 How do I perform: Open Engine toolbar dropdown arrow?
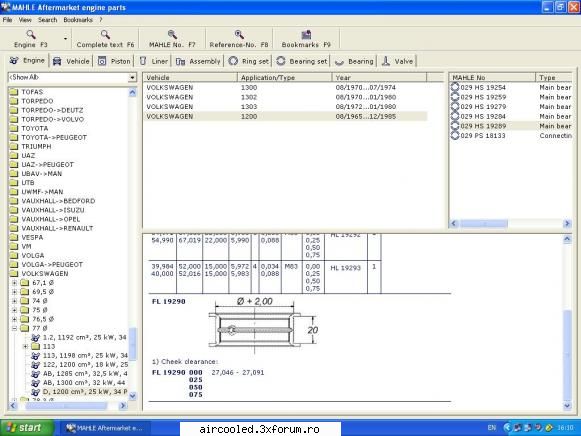pos(66,39)
